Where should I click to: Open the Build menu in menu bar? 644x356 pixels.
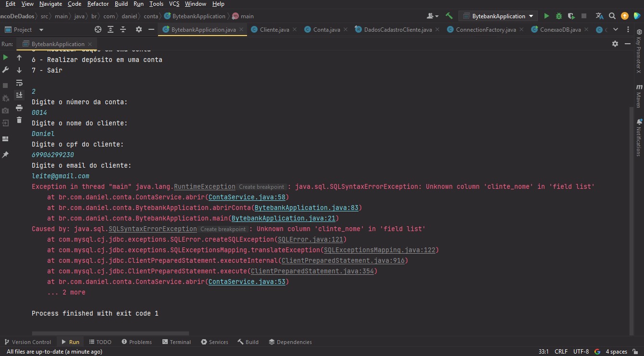pyautogui.click(x=121, y=4)
